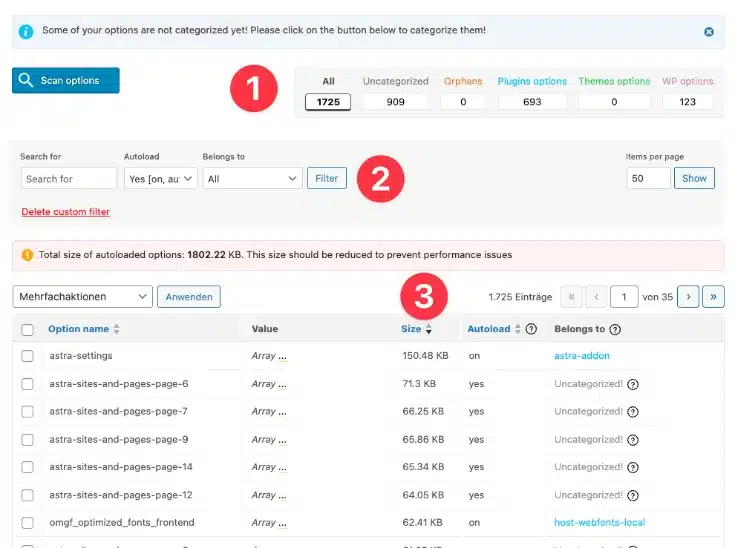
Task: Dismiss the uncategorized options notice
Action: [709, 31]
